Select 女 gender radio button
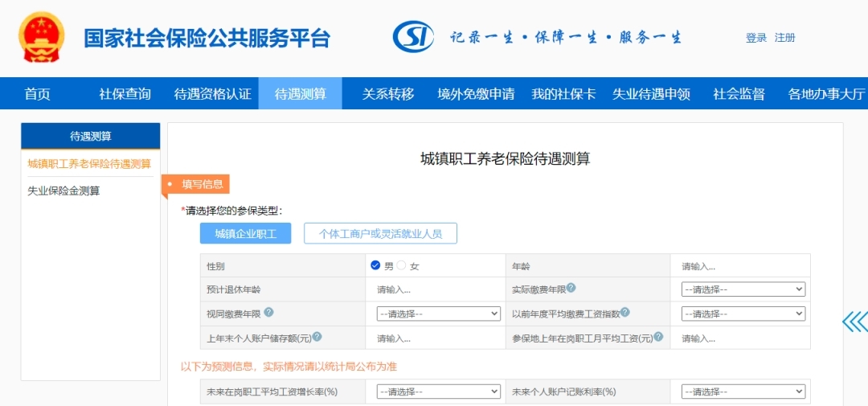 [402, 265]
